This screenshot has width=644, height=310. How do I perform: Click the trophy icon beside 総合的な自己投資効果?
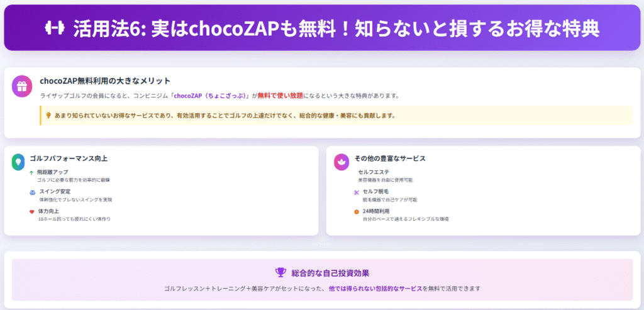click(x=280, y=272)
